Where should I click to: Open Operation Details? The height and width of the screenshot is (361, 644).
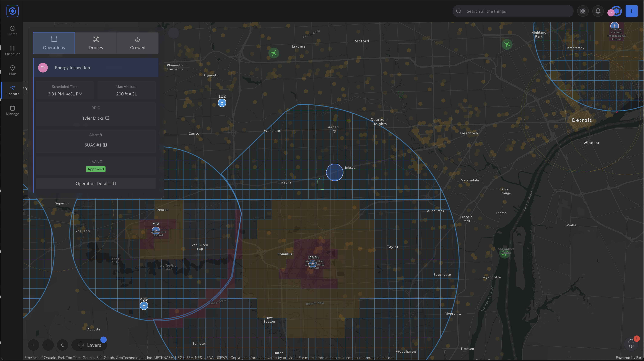[96, 183]
